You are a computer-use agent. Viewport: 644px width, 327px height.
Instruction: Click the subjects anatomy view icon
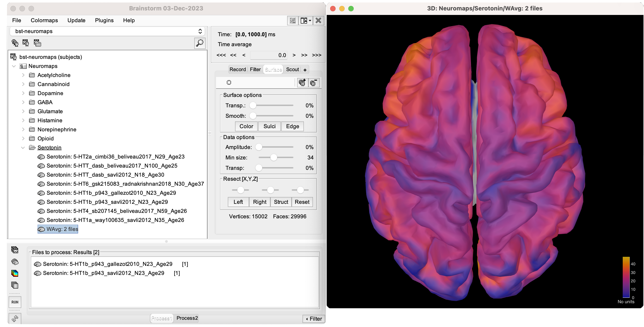coord(15,43)
